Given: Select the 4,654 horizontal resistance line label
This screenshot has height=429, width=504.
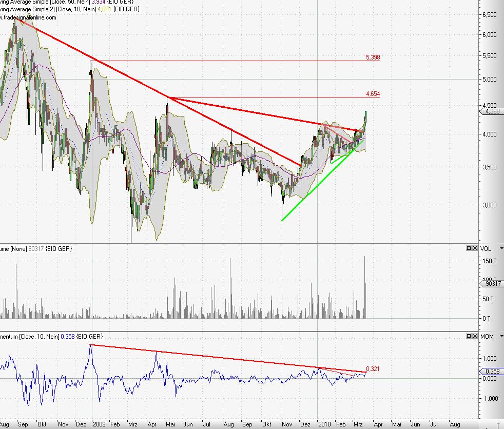Looking at the screenshot, I should 373,94.
